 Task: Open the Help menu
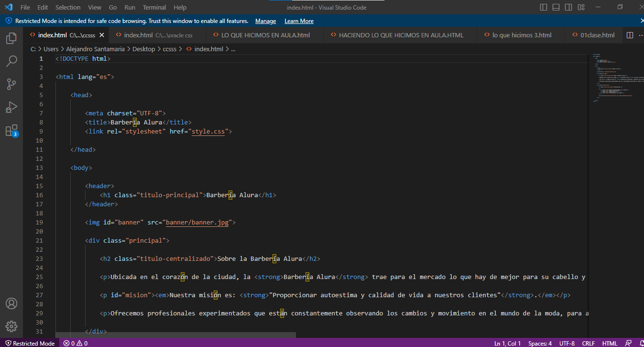point(180,7)
